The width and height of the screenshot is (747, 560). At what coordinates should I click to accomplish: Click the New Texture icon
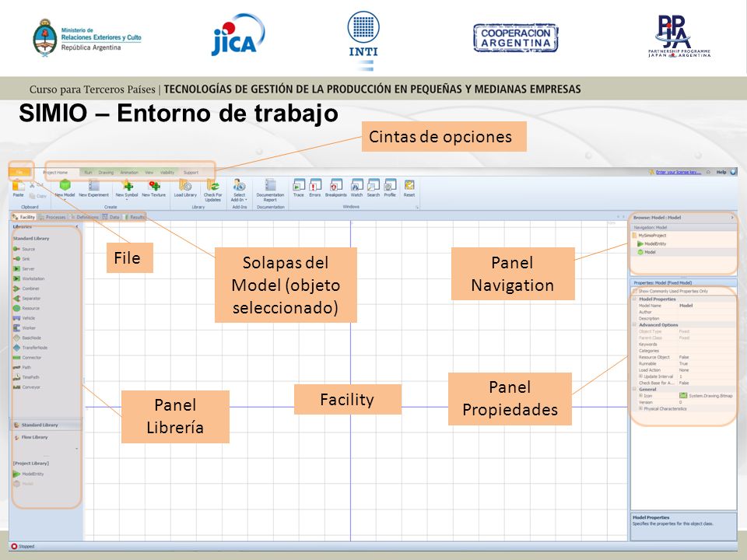tap(154, 186)
